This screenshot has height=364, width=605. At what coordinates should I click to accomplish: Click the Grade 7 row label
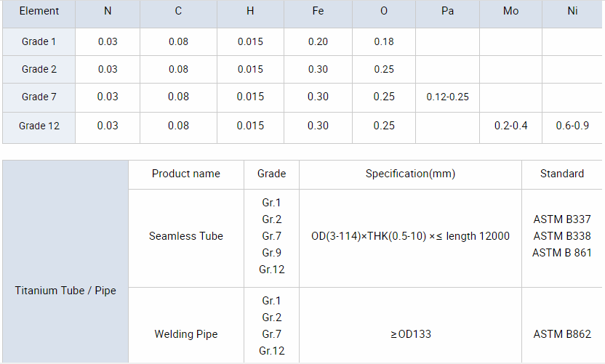(39, 97)
